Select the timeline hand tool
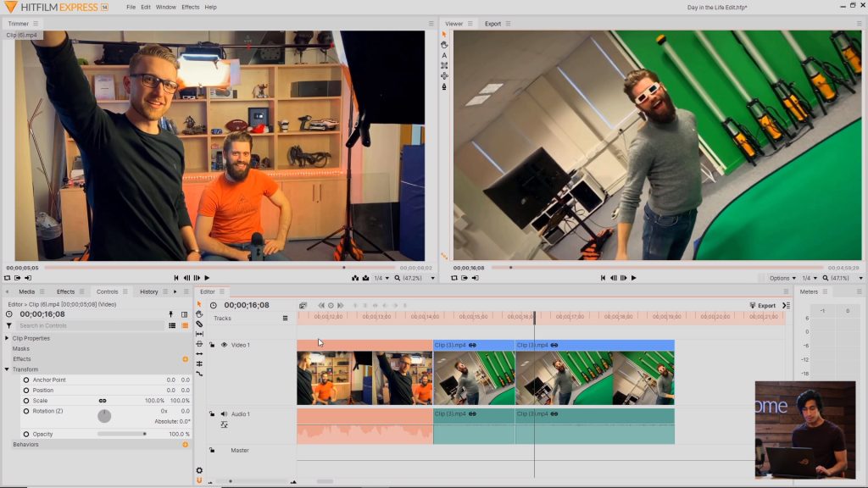Image resolution: width=868 pixels, height=488 pixels. (199, 313)
